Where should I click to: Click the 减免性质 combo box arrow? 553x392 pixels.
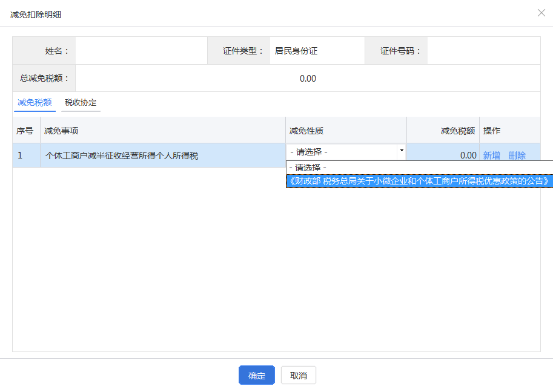(401, 151)
